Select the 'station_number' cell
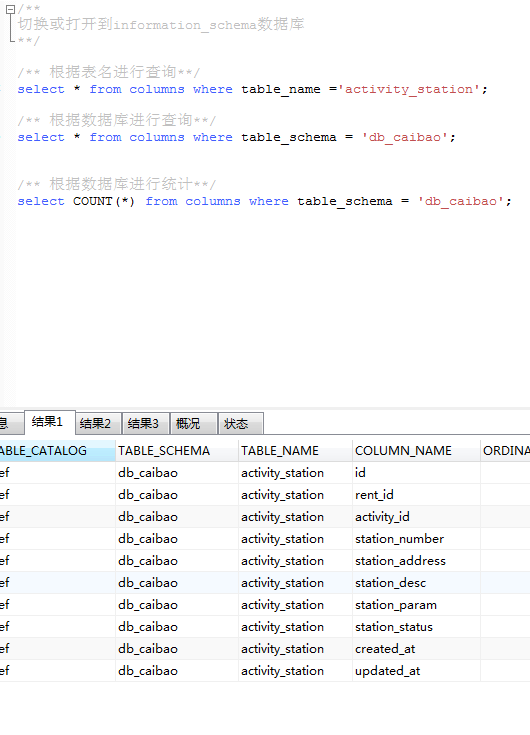This screenshot has width=530, height=735. pos(416,539)
